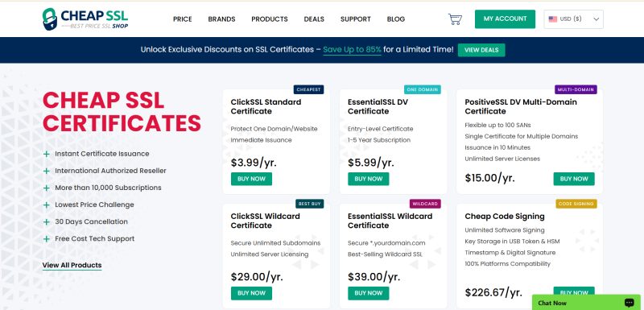Open the PositiveSSL DV Multi-Domain Certificate title
Screen dimensions: 644x310
click(x=521, y=106)
